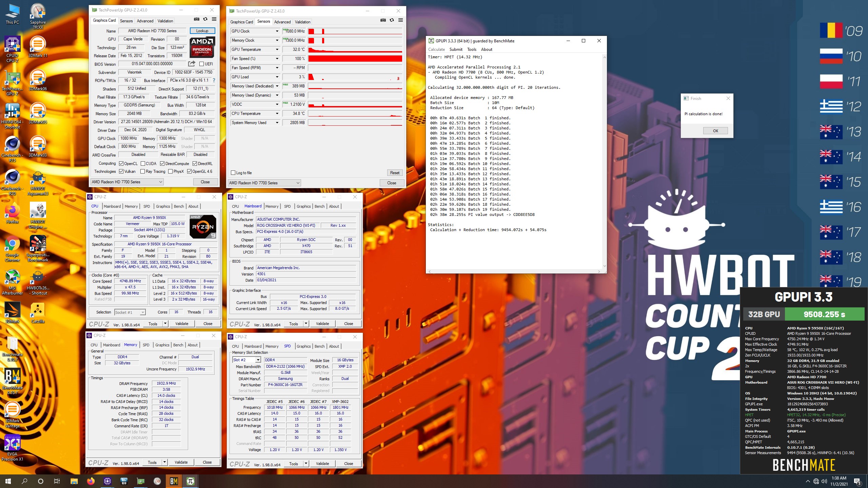This screenshot has height=488, width=868.
Task: Click Reset button in GPU-Z Sensors
Action: (395, 173)
